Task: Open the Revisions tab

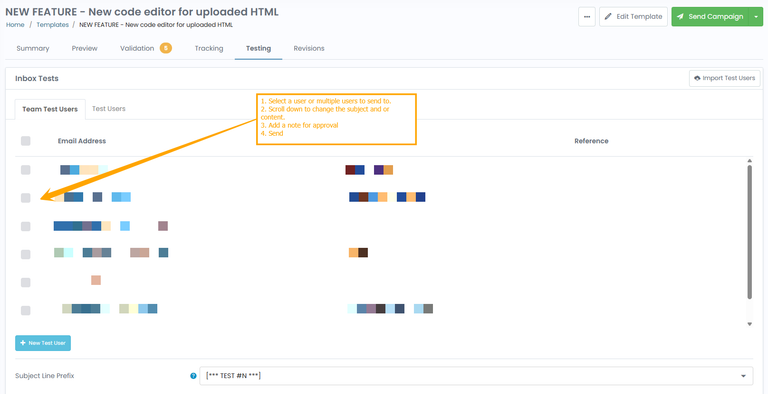Action: (x=309, y=49)
